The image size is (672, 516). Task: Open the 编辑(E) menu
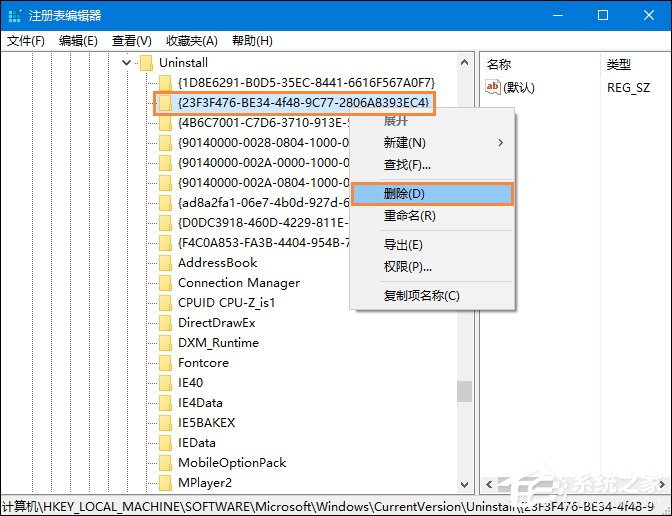78,41
